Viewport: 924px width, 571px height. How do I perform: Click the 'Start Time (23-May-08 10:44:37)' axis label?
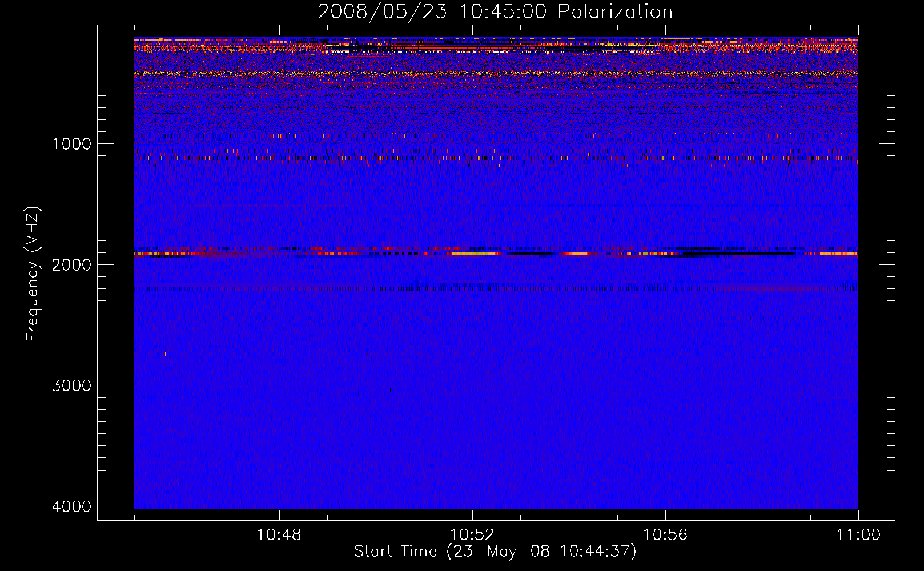pos(495,552)
